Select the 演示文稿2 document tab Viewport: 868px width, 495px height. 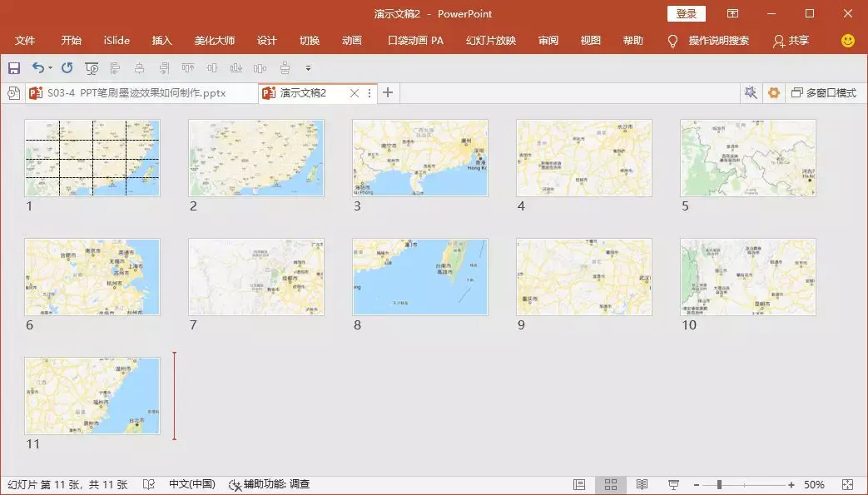[x=303, y=93]
